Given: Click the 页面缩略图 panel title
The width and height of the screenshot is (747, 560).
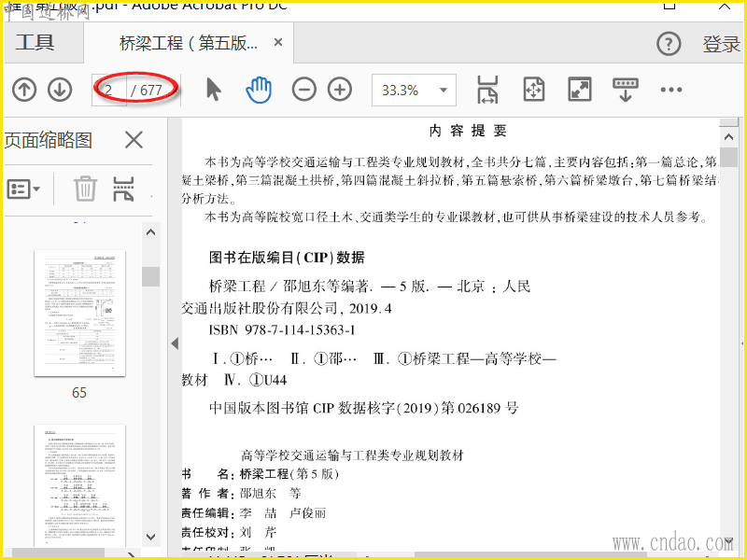Looking at the screenshot, I should click(x=49, y=141).
